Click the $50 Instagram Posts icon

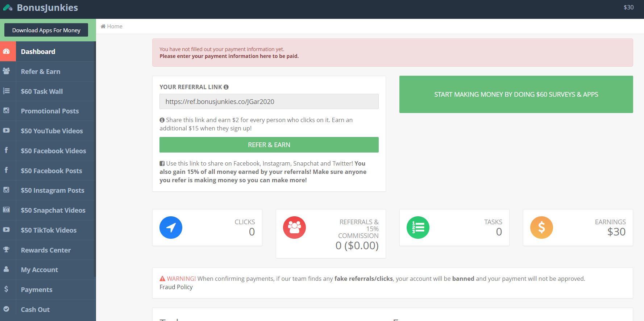[x=7, y=190]
